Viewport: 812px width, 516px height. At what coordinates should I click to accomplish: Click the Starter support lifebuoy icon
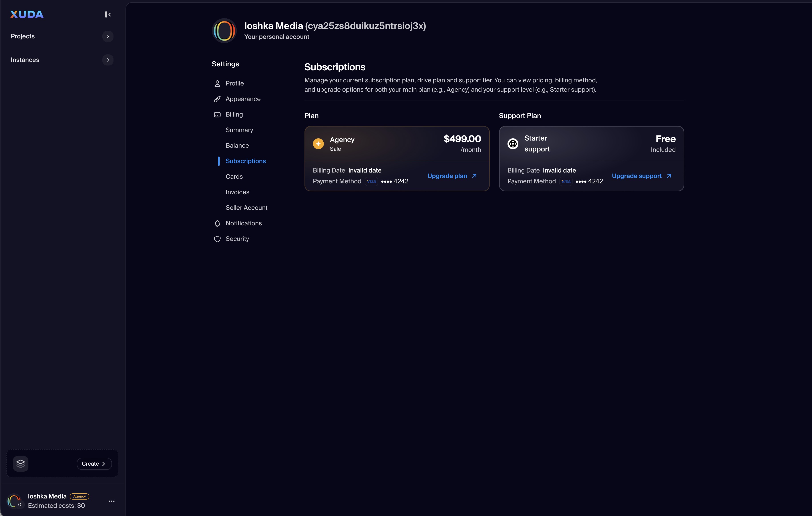[513, 144]
